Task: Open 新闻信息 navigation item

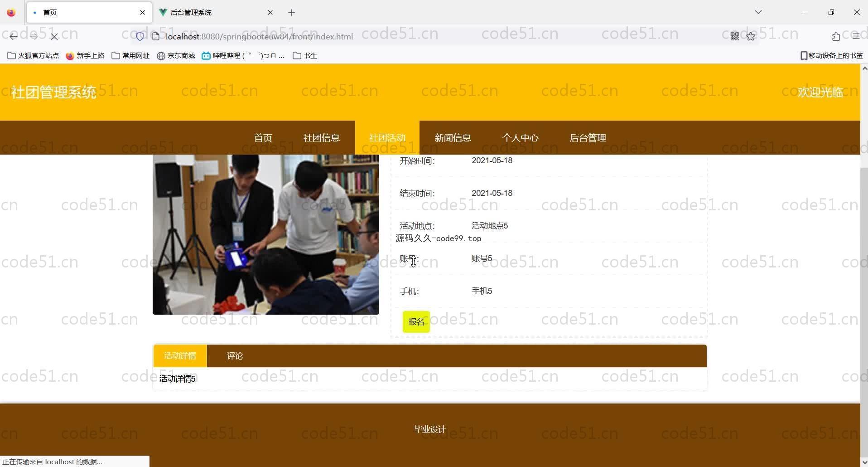Action: point(453,138)
